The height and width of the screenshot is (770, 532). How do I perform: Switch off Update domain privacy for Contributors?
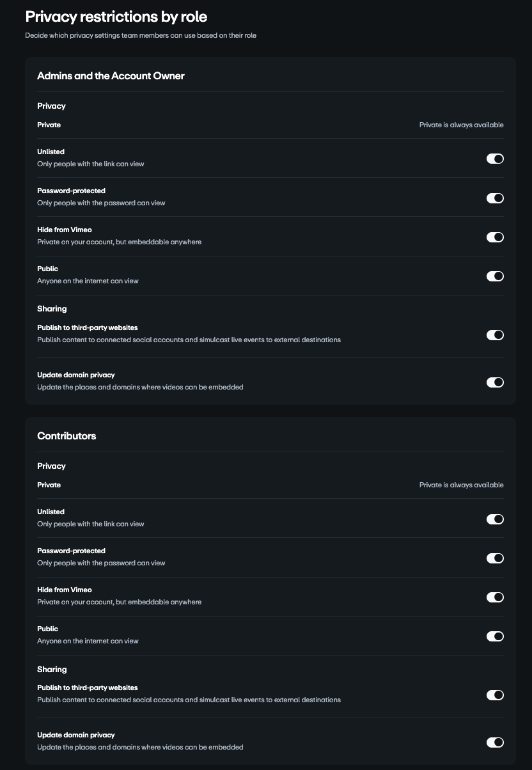(x=495, y=742)
